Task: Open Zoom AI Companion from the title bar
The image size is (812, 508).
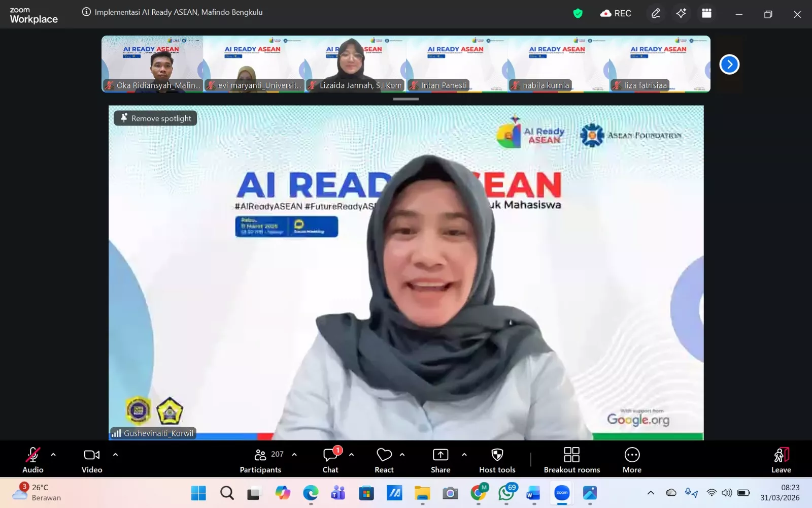Action: click(681, 13)
